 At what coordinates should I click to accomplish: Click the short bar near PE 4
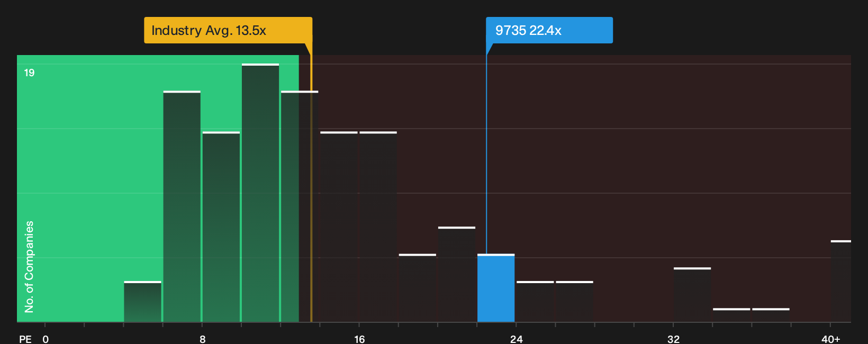142,302
